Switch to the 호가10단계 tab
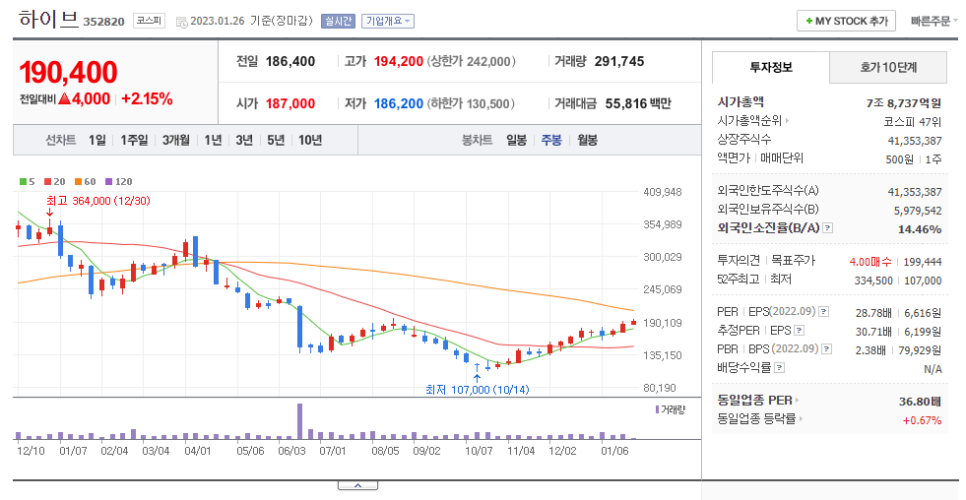Screen dimensions: 966x500 tap(888, 67)
